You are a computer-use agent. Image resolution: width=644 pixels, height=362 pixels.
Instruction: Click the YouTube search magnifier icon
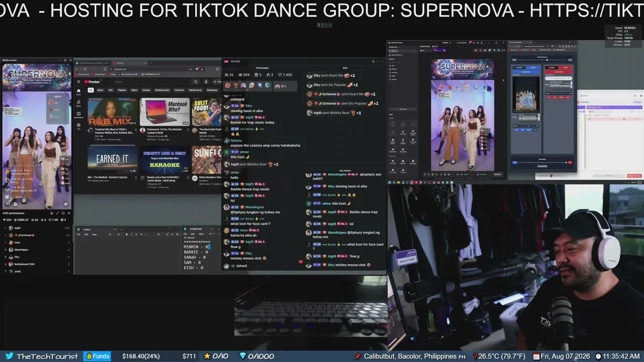[x=196, y=81]
